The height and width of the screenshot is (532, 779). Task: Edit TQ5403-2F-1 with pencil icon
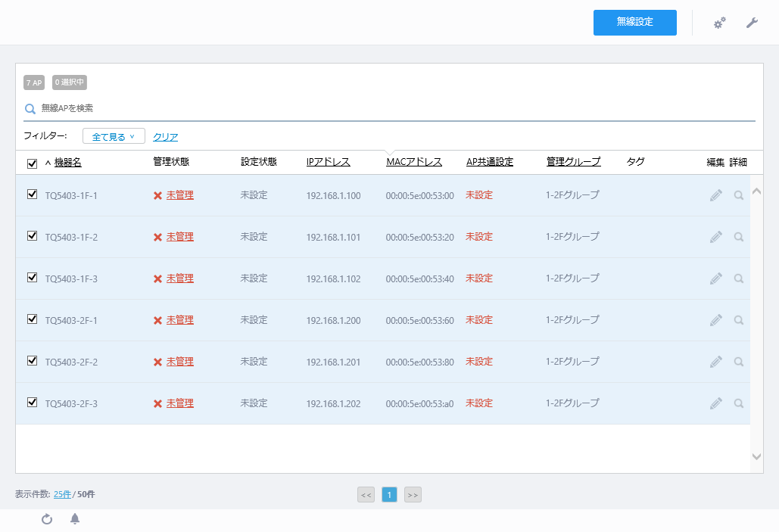click(x=716, y=320)
